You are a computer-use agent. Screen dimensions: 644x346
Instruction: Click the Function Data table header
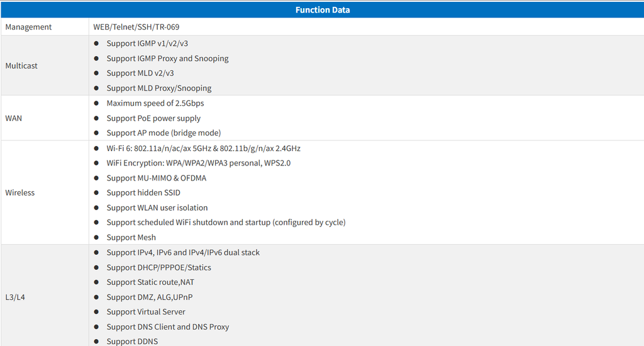point(322,10)
